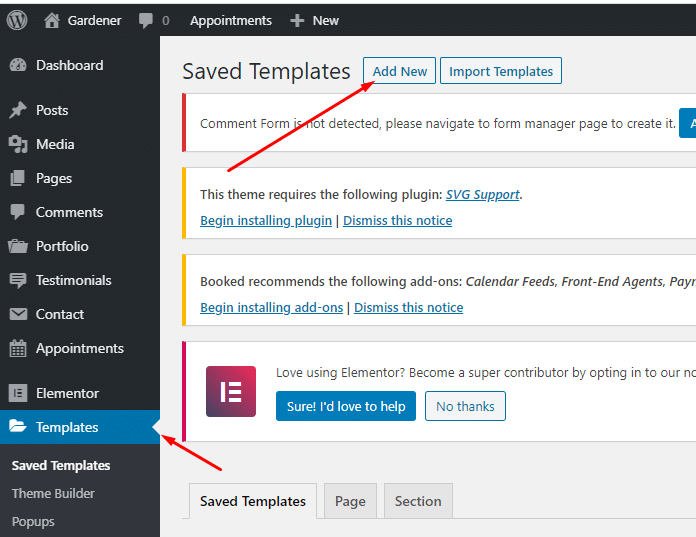Click the Media library icon
Viewport: 696px width, 537px height.
point(18,144)
